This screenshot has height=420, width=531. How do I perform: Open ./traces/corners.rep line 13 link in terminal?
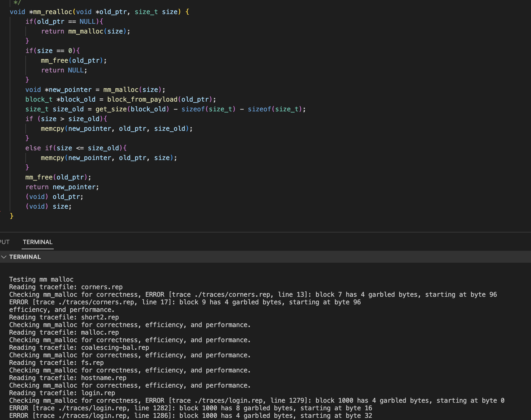232,295
